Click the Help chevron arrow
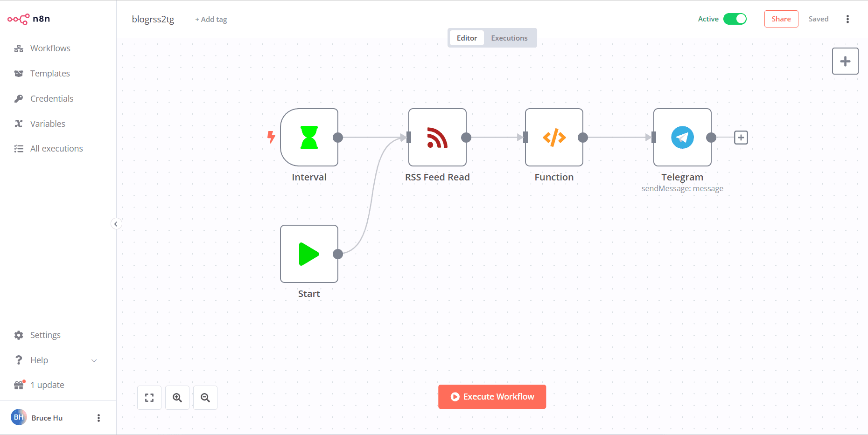Image resolution: width=868 pixels, height=435 pixels. 94,360
